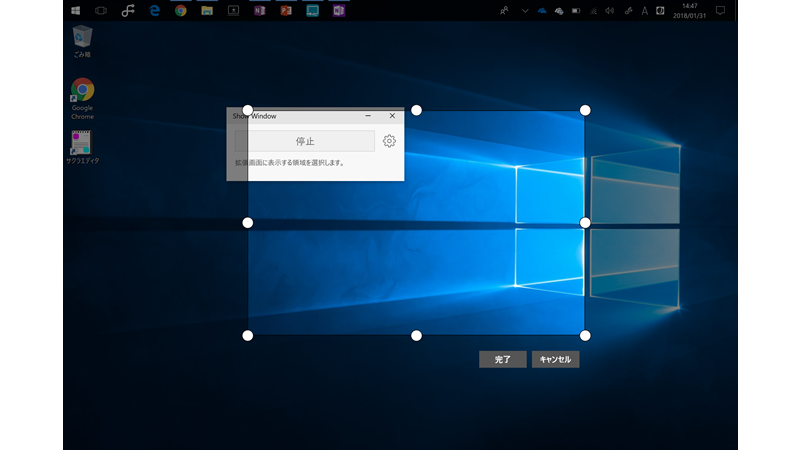Screen dimensions: 800x450
Task: Click the Show Window title bar text
Action: 255,116
